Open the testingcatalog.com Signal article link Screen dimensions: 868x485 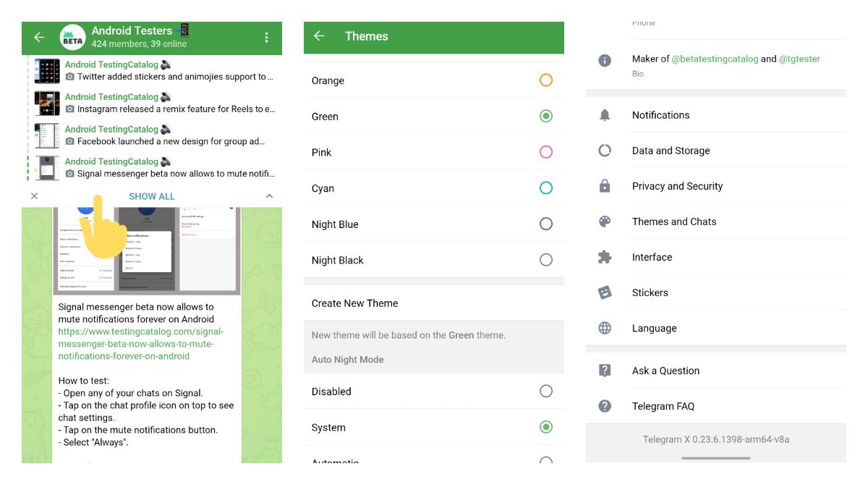coord(140,344)
